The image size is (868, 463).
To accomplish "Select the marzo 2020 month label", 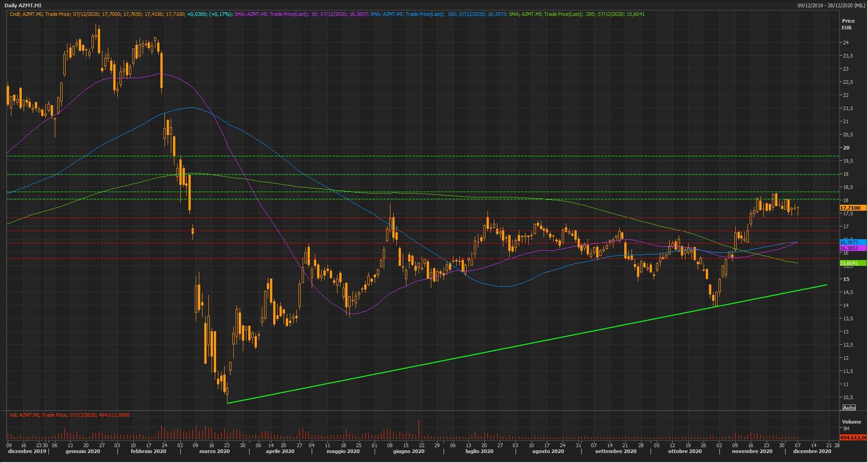I will [x=214, y=451].
